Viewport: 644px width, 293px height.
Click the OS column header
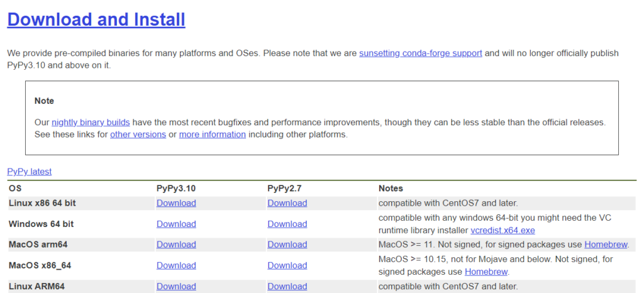(15, 189)
